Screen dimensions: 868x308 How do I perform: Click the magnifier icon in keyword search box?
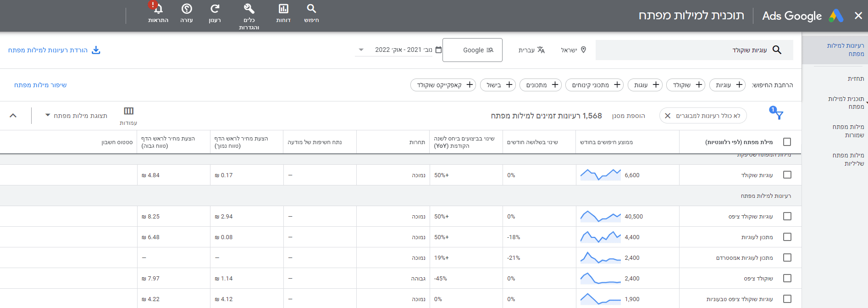(777, 50)
